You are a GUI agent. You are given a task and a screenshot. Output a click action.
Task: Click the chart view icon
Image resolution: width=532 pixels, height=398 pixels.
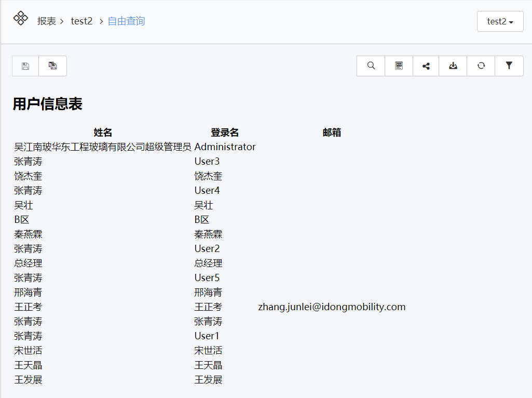point(399,66)
